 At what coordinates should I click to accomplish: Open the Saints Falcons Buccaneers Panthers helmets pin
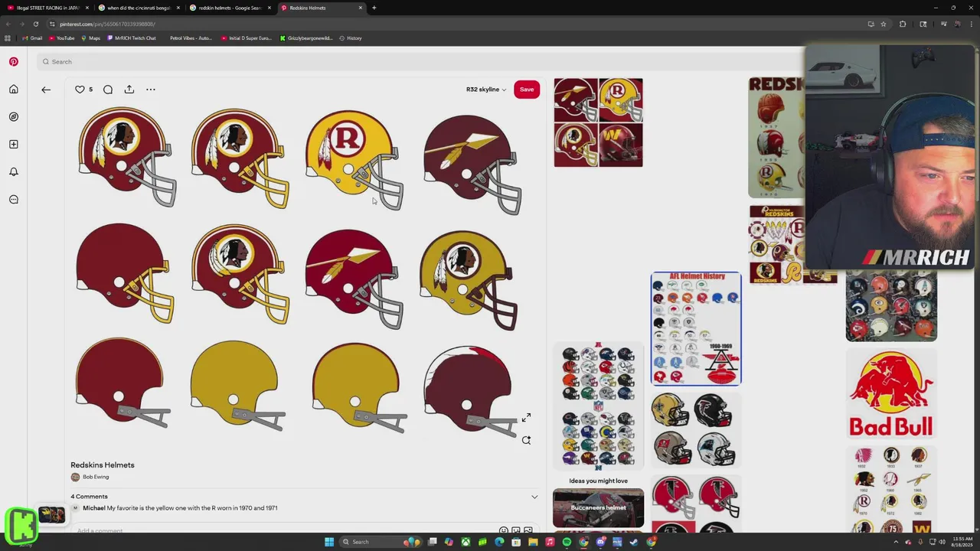pyautogui.click(x=696, y=429)
